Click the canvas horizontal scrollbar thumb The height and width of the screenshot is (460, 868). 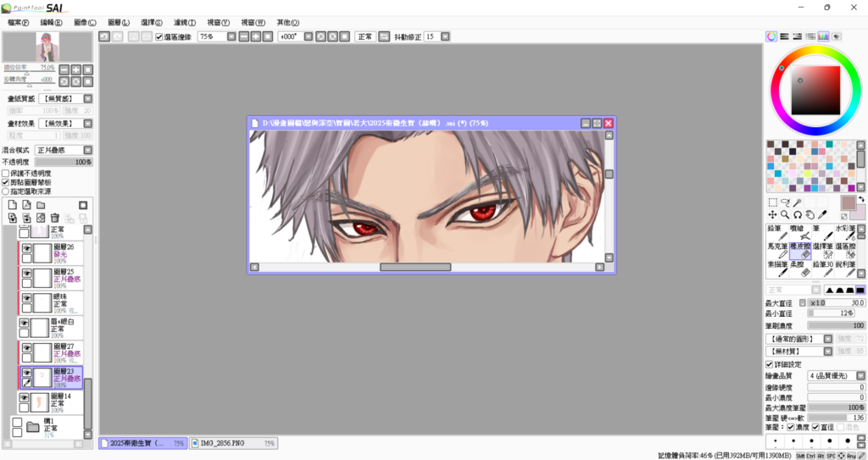(x=415, y=268)
